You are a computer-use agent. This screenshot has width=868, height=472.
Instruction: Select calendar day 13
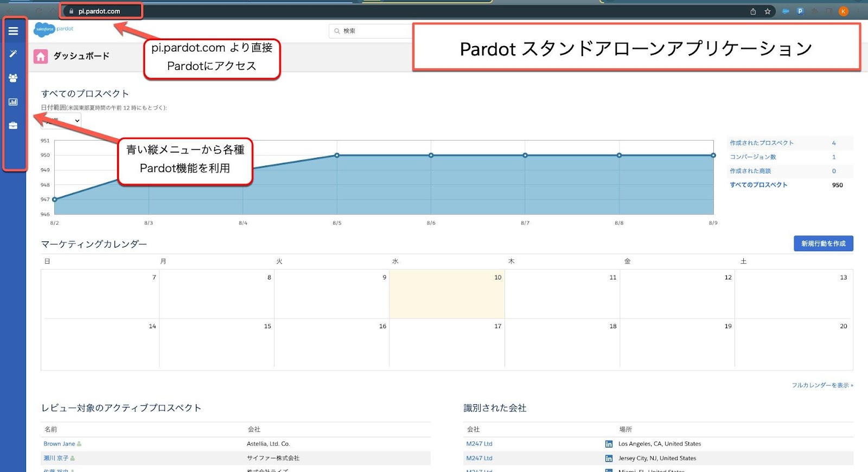click(794, 294)
